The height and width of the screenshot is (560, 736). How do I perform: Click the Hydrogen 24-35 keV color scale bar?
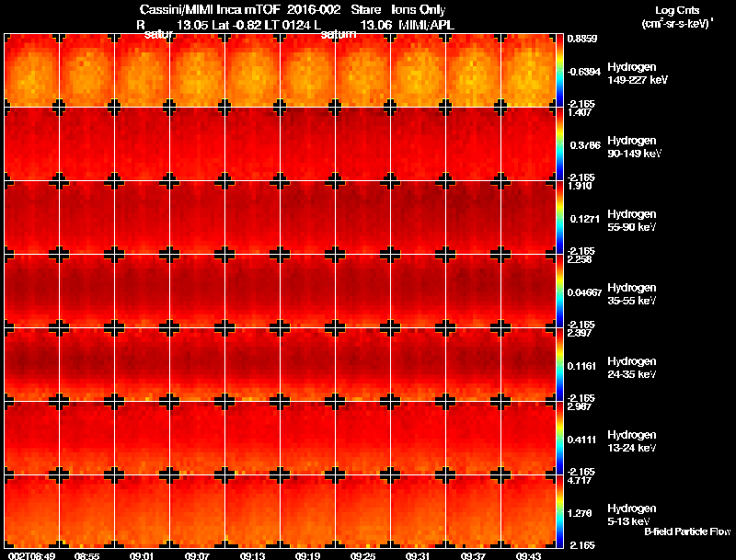(x=559, y=365)
